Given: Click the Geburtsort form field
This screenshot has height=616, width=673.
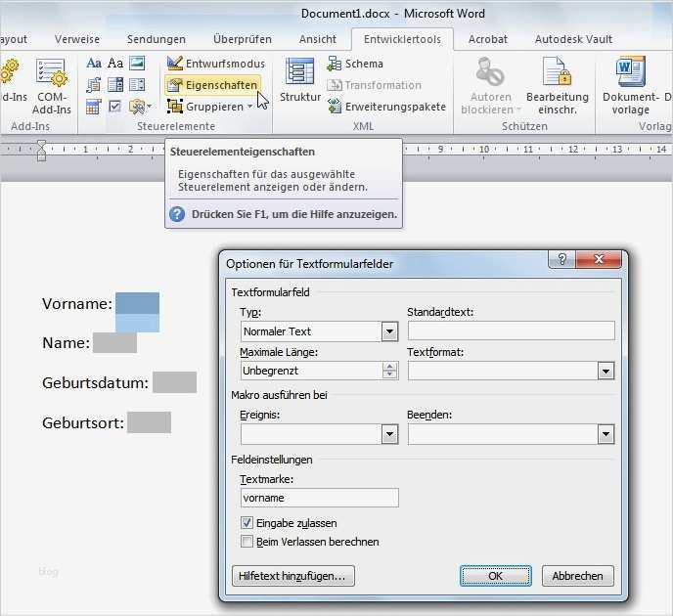Looking at the screenshot, I should click(150, 422).
